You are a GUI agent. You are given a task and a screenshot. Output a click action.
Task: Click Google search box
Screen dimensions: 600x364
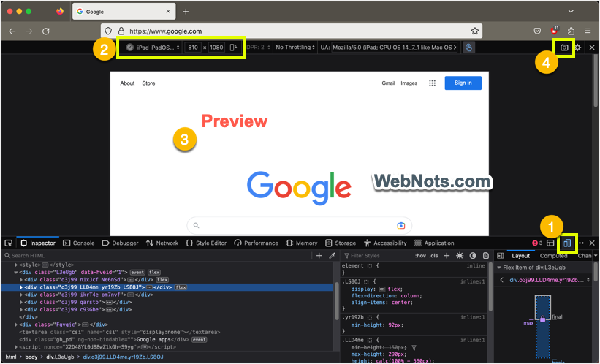coord(299,226)
